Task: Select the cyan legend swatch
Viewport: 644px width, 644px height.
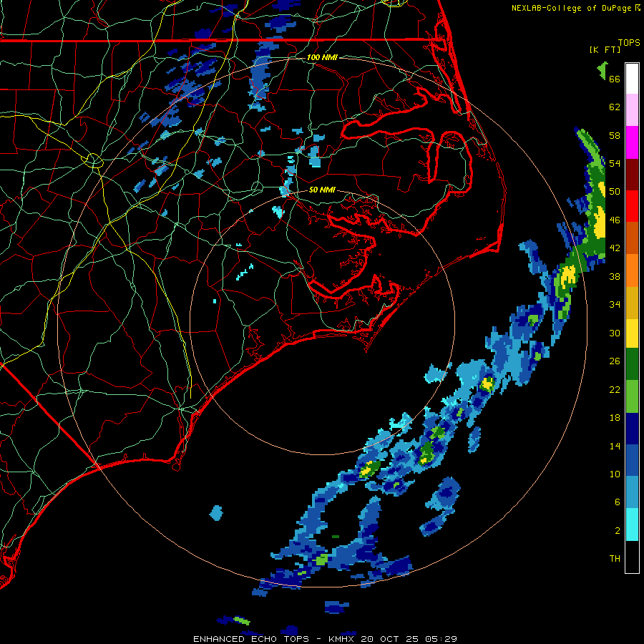Action: (x=632, y=525)
